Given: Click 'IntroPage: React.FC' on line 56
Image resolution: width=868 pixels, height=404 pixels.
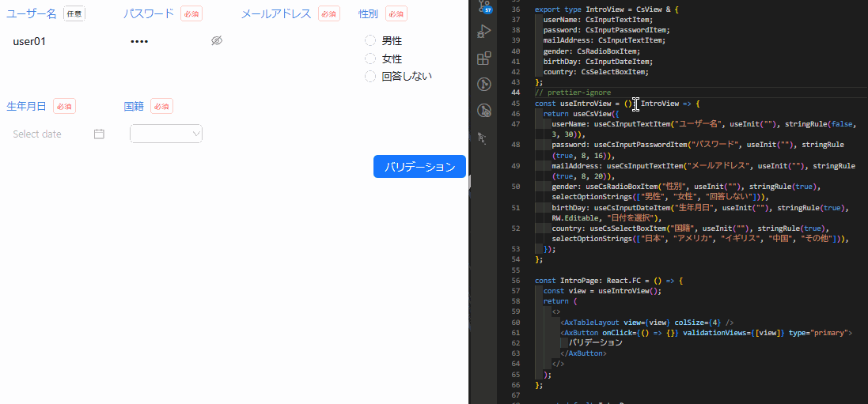Looking at the screenshot, I should [x=601, y=281].
